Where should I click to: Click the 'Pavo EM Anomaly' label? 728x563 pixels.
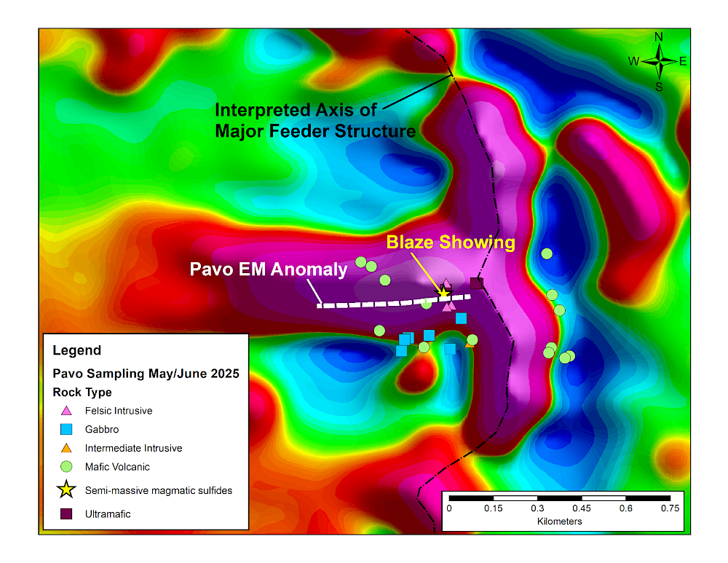point(269,269)
